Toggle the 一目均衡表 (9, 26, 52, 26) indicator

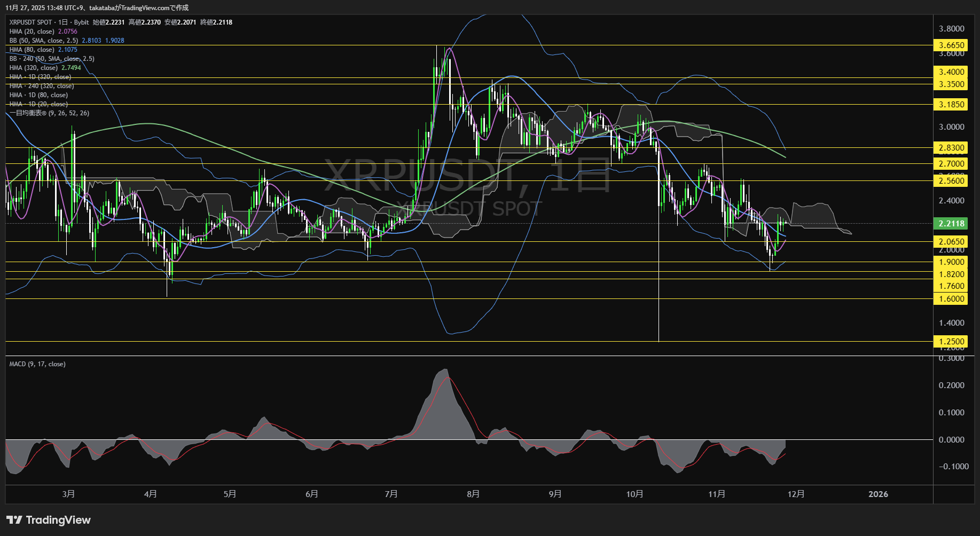pyautogui.click(x=49, y=113)
